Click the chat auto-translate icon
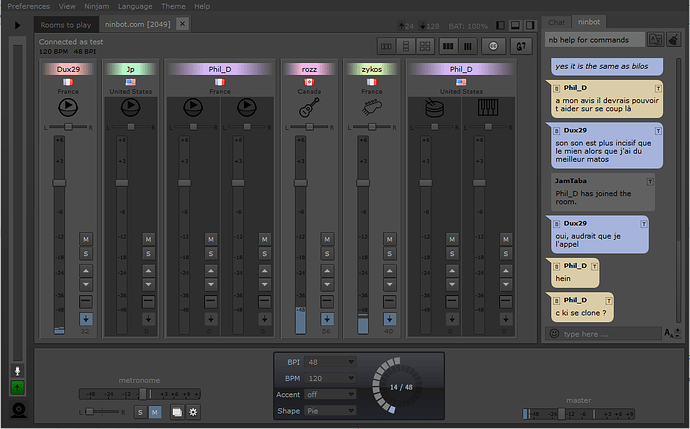The height and width of the screenshot is (429, 690). pos(655,40)
